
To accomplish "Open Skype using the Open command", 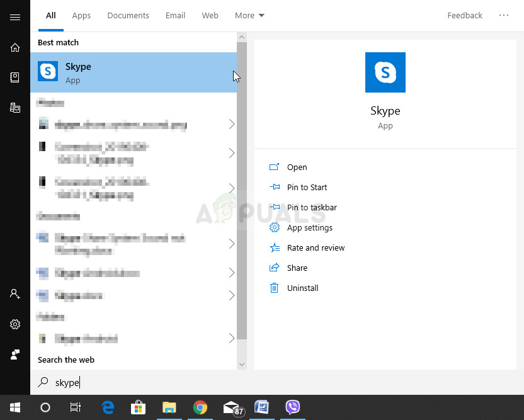I will tap(297, 167).
